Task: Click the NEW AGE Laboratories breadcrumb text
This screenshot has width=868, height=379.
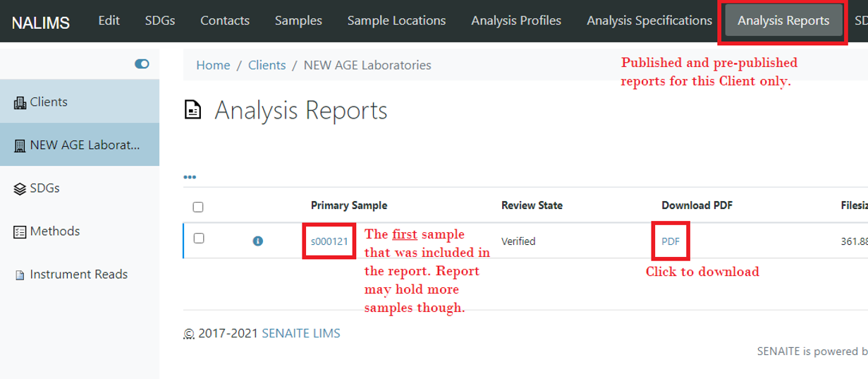Action: 367,65
